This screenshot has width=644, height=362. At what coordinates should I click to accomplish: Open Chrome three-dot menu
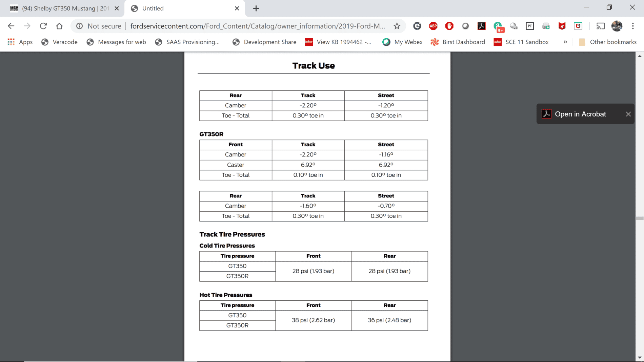633,26
